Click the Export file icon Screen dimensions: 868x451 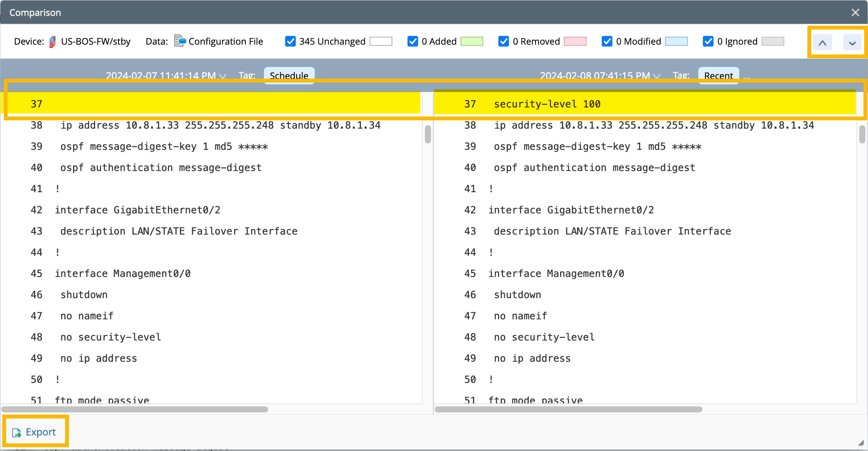click(x=17, y=432)
